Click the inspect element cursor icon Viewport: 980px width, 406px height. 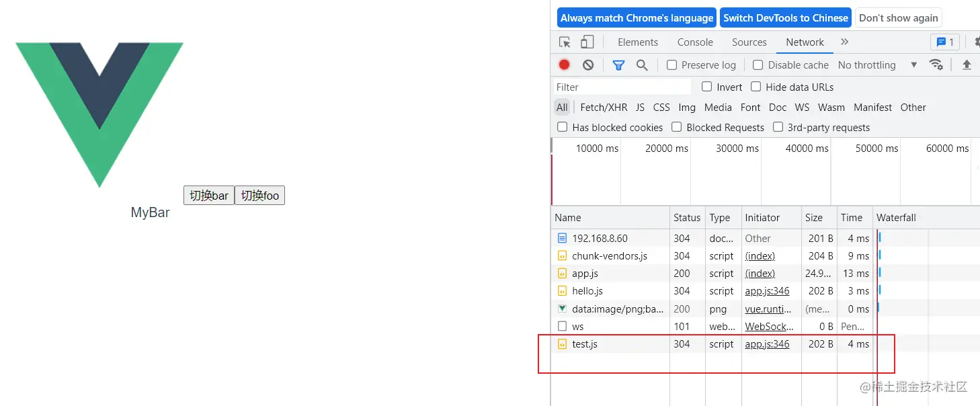[565, 42]
